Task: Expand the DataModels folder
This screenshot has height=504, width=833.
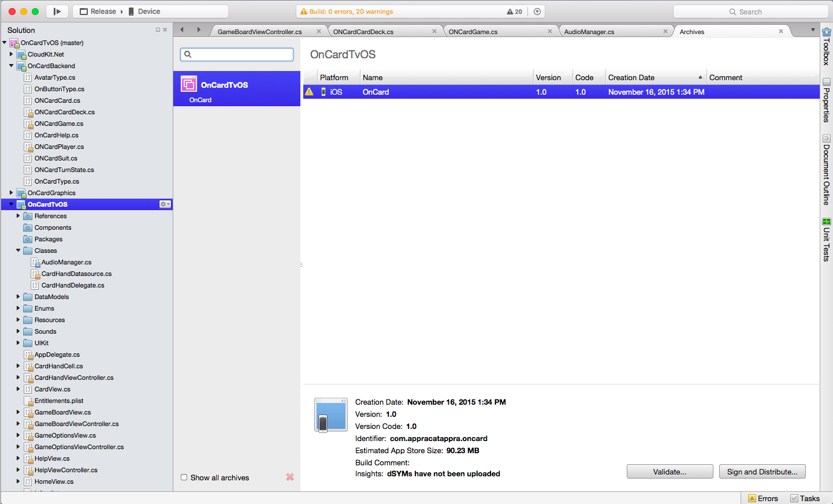Action: pos(18,297)
